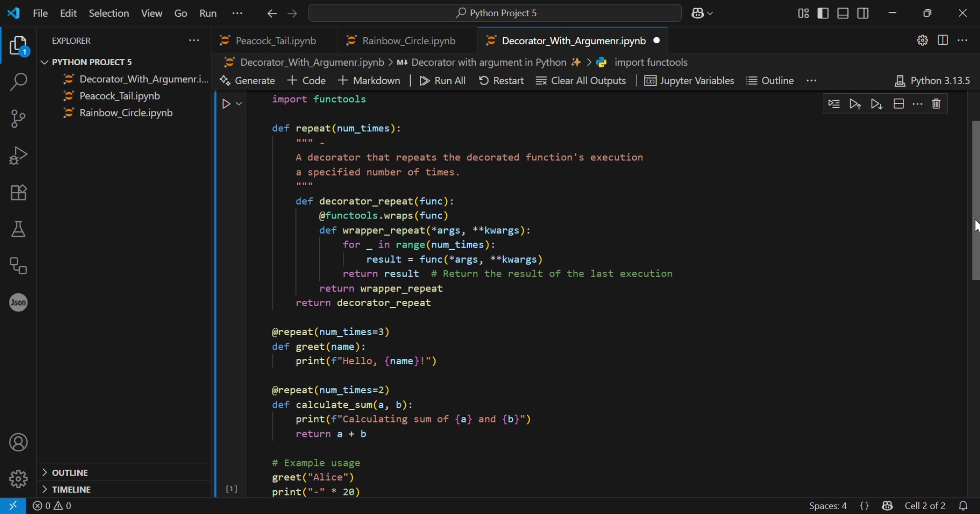Collapse the PYTHON PROJECT 5 folder
980x514 pixels.
click(44, 62)
